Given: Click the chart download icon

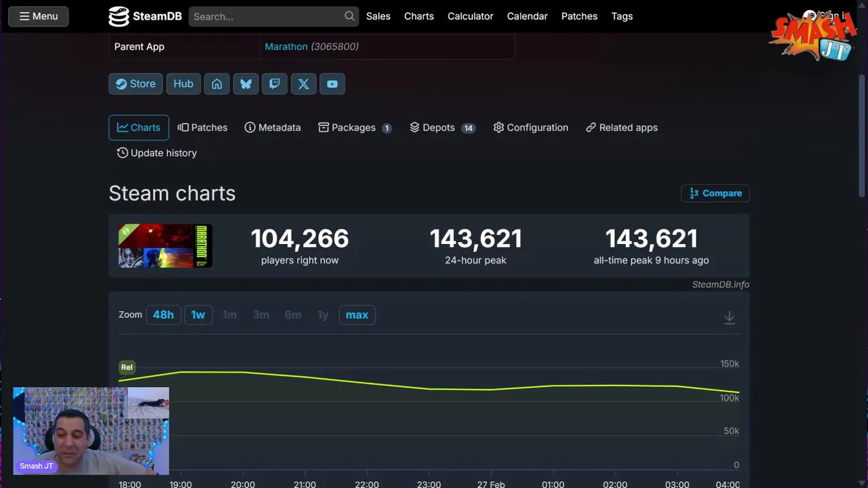Looking at the screenshot, I should pyautogui.click(x=730, y=317).
